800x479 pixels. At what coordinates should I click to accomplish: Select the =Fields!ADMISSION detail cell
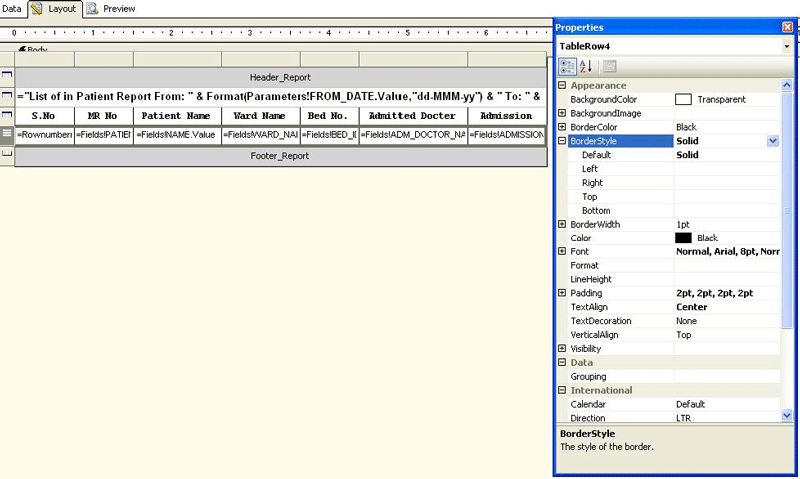point(507,135)
